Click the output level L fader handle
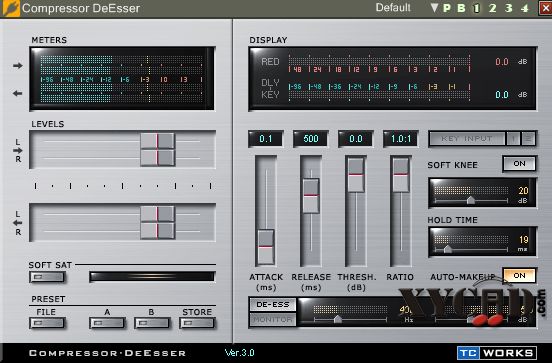 pos(157,214)
